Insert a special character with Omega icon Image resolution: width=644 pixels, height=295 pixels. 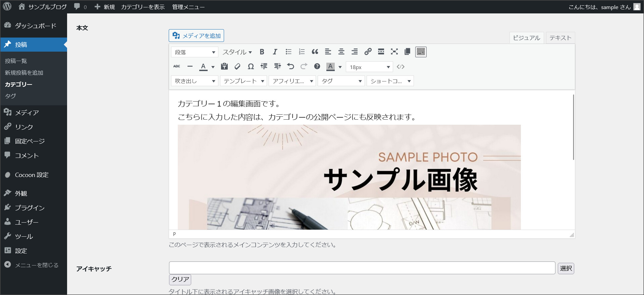(x=251, y=67)
